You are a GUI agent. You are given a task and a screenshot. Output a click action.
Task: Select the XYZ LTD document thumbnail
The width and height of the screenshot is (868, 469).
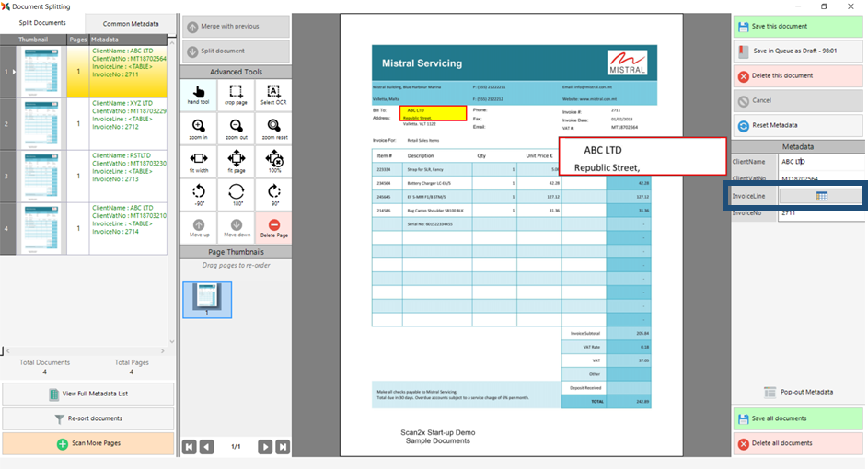(39, 124)
